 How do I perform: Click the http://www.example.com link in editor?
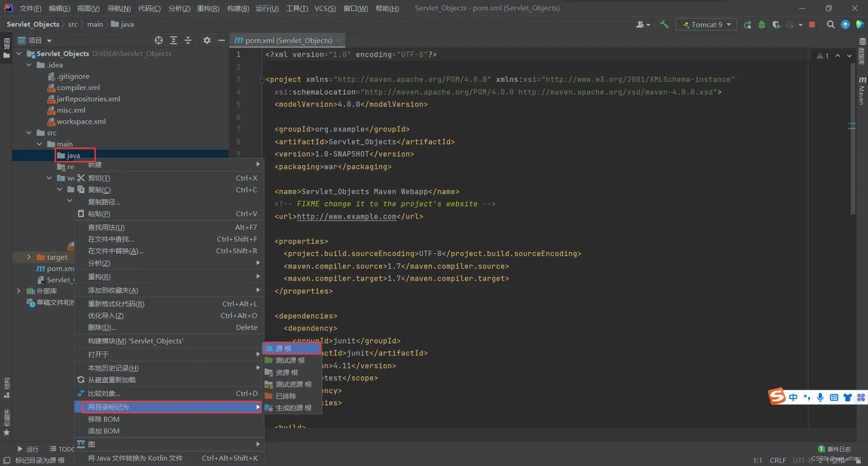(x=347, y=217)
